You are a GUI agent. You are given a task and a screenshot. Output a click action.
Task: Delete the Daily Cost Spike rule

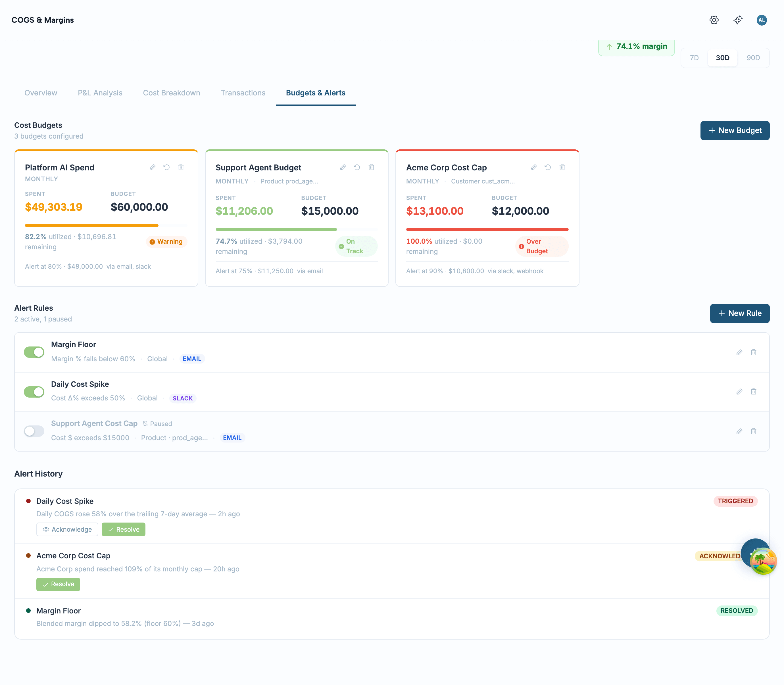753,391
